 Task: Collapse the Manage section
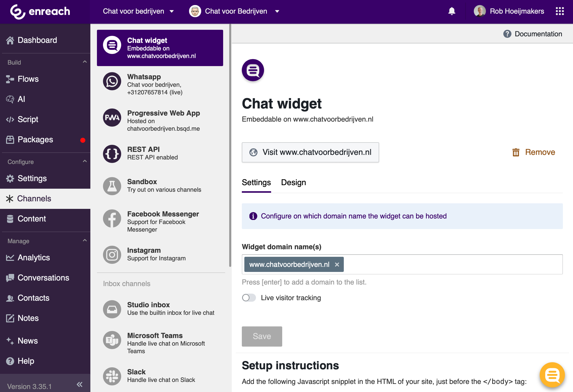click(85, 241)
